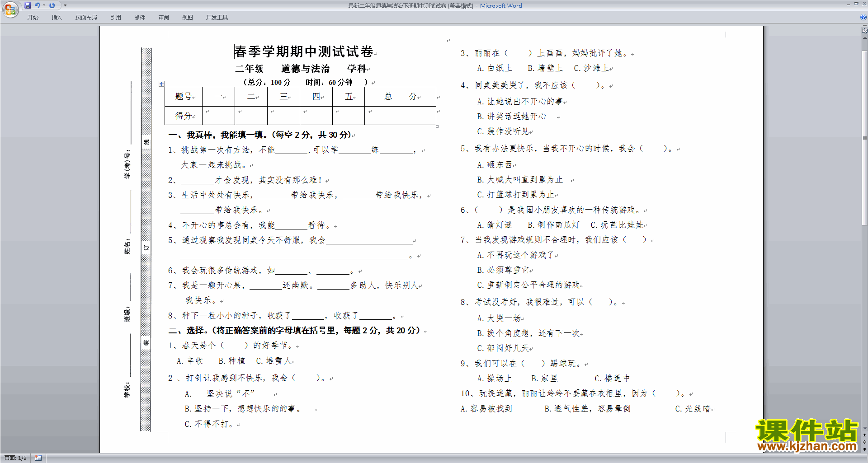Viewport: 868px width, 463px height.
Task: Click the vertical scrollbar thumb
Action: click(x=865, y=138)
